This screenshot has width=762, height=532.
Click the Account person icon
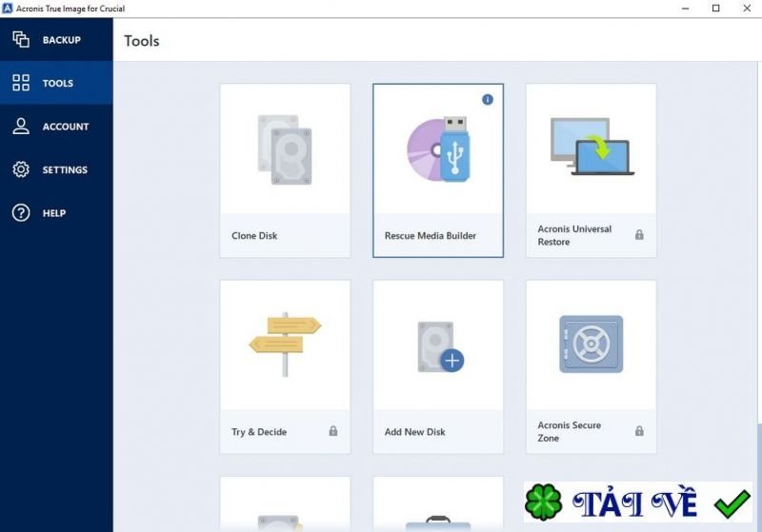click(x=21, y=126)
